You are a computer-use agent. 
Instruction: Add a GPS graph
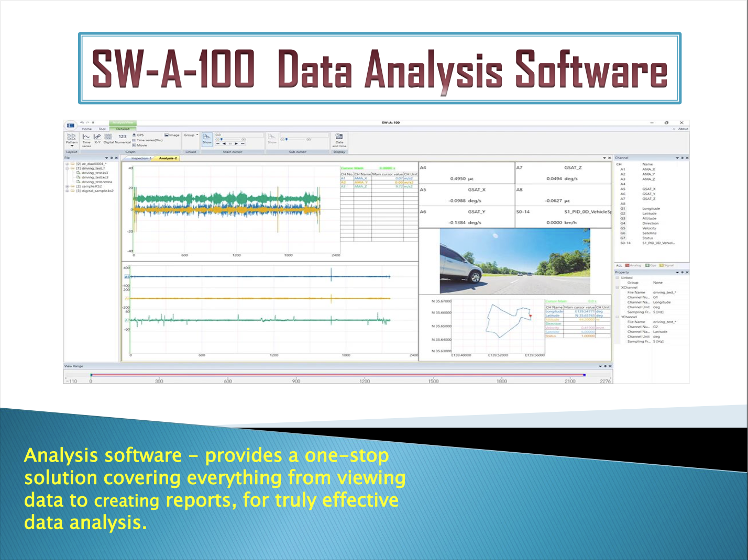click(138, 135)
